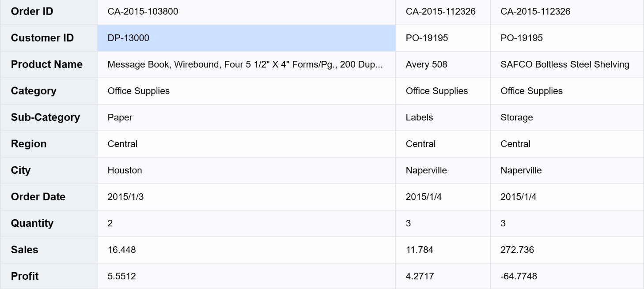Click the CA-2015-103800 order ID cell
Viewport: 644px width, 289px height.
246,12
